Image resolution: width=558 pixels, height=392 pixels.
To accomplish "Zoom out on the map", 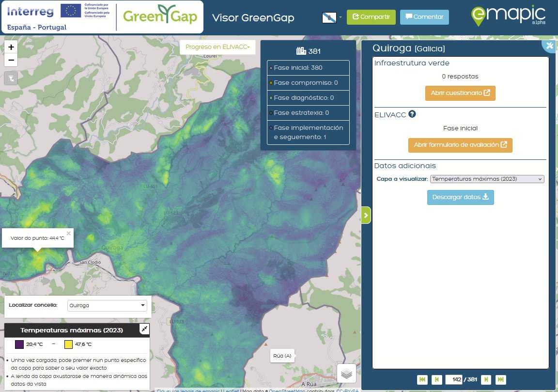I will (x=11, y=60).
